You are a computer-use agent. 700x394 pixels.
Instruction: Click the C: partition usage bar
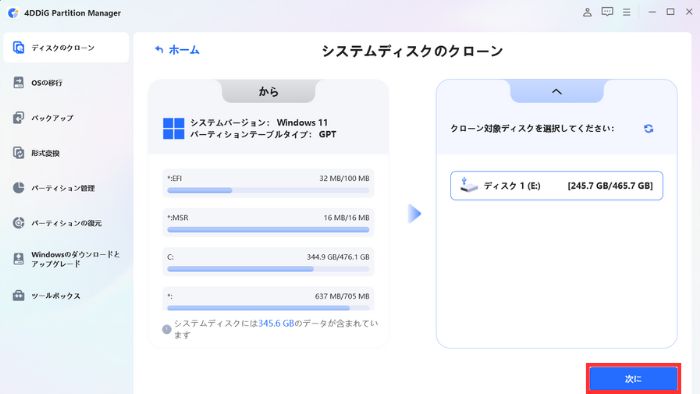pos(268,269)
